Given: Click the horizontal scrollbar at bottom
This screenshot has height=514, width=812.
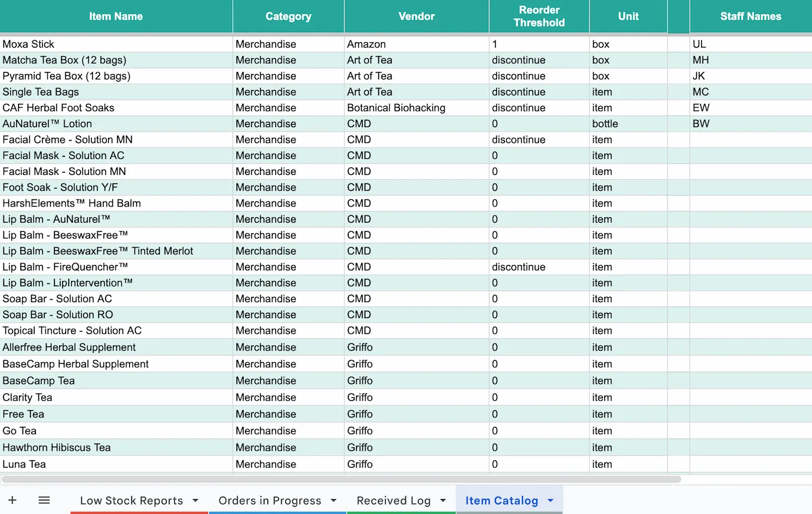Looking at the screenshot, I should click(x=340, y=479).
